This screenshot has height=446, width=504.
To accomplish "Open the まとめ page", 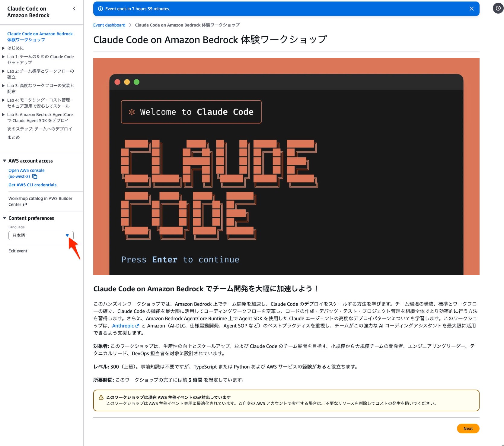I will (14, 137).
